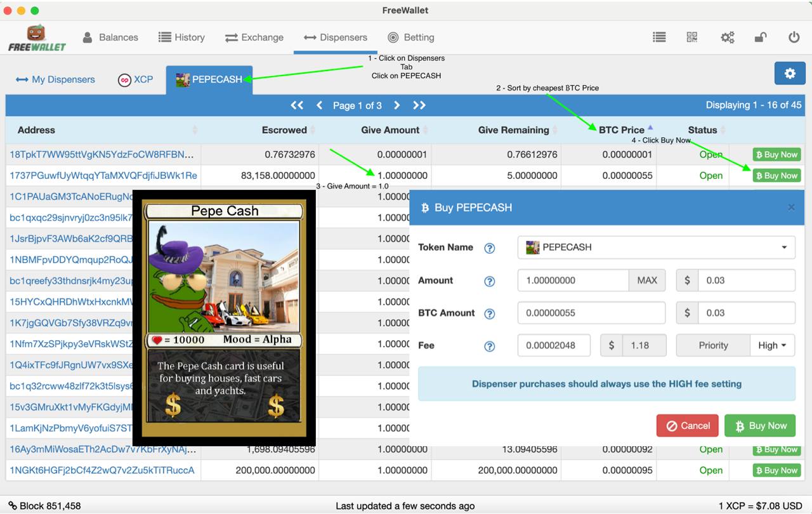Image resolution: width=812 pixels, height=514 pixels.
Task: Click the BTC Amount input field
Action: pos(591,313)
